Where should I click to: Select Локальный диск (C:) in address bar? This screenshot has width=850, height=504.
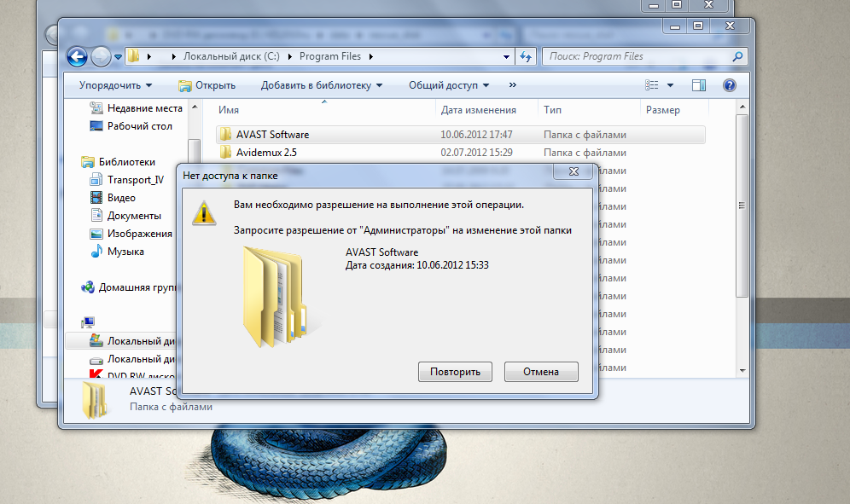click(231, 56)
